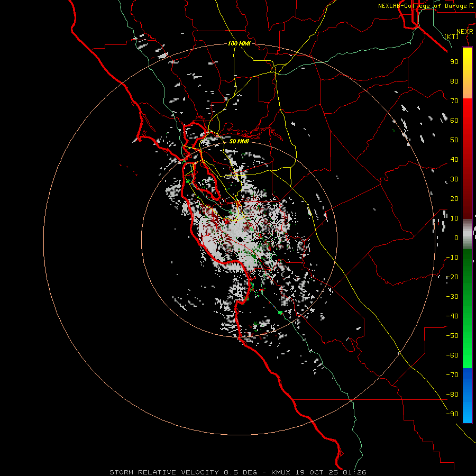
Task: Click the "-30" value on velocity scale
Action: pyautogui.click(x=452, y=297)
